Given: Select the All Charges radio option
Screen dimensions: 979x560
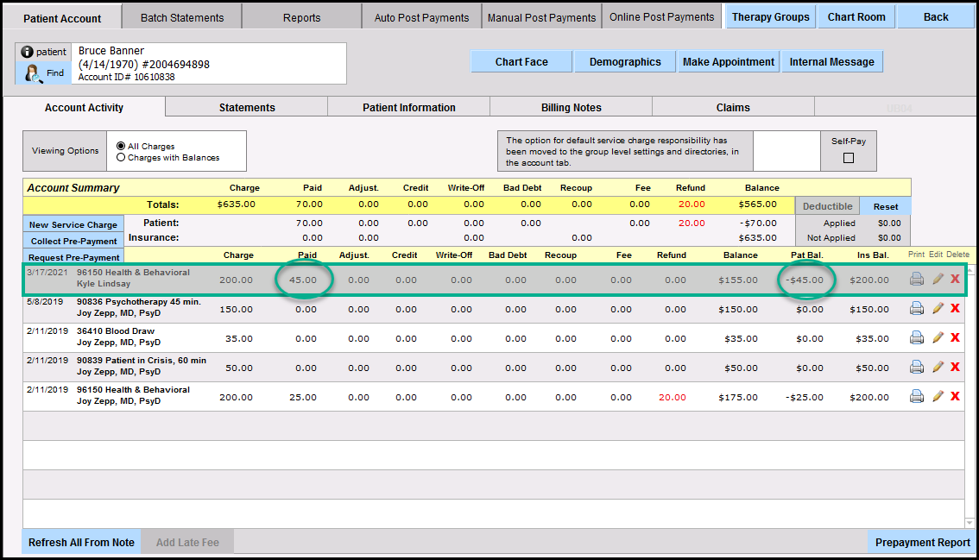Looking at the screenshot, I should pos(121,146).
